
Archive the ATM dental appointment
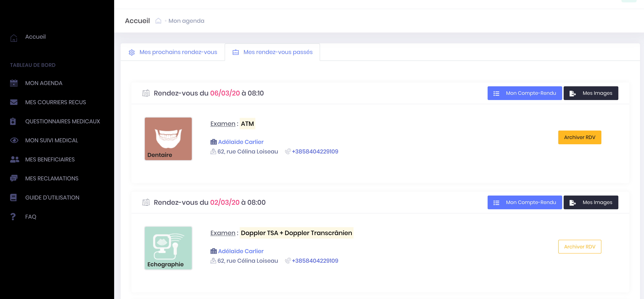[579, 138]
